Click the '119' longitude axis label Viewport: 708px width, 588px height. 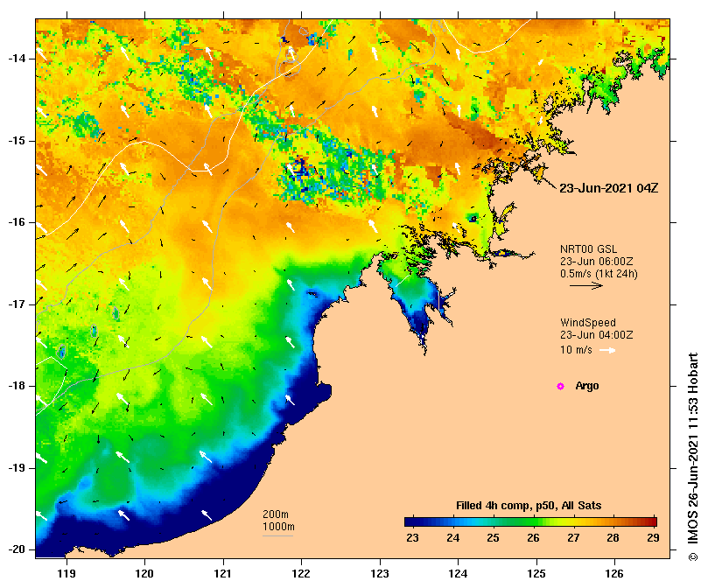click(67, 574)
